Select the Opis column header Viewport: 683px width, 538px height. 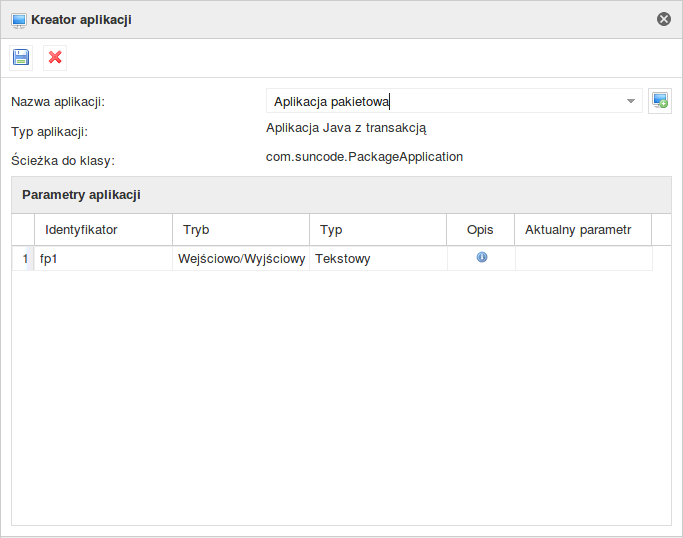coord(480,230)
